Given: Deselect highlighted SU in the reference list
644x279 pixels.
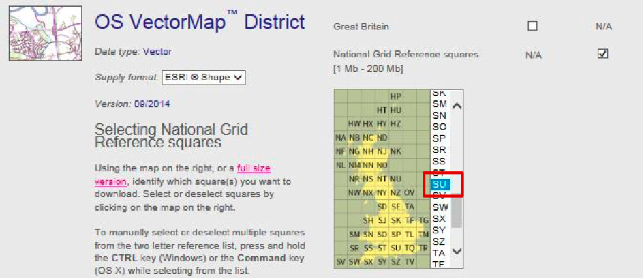Looking at the screenshot, I should [x=441, y=184].
